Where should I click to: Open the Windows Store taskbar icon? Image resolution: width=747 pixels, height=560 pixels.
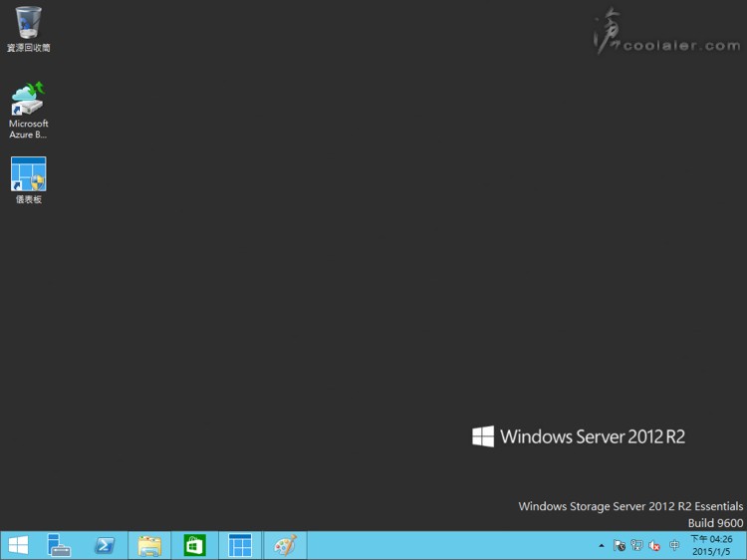point(194,546)
